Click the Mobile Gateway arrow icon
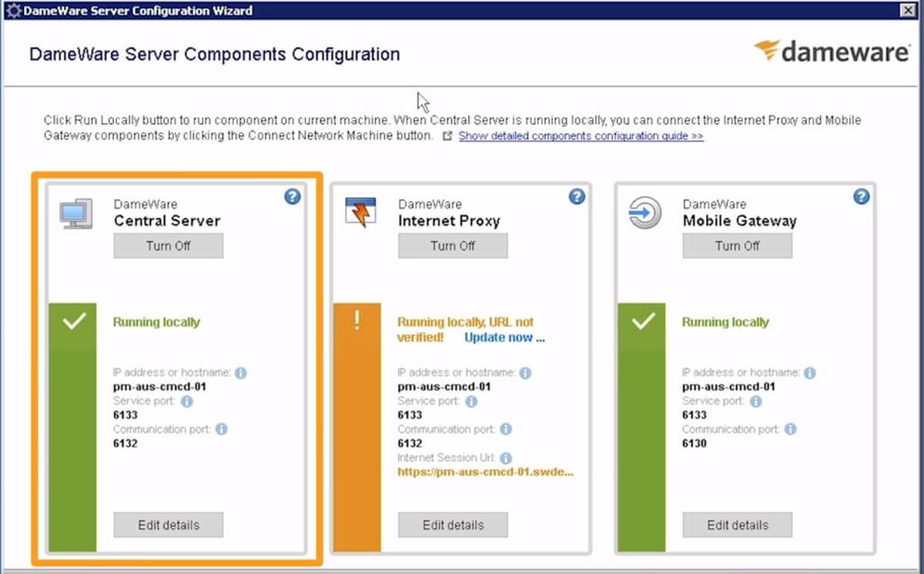The width and height of the screenshot is (924, 574). point(645,213)
